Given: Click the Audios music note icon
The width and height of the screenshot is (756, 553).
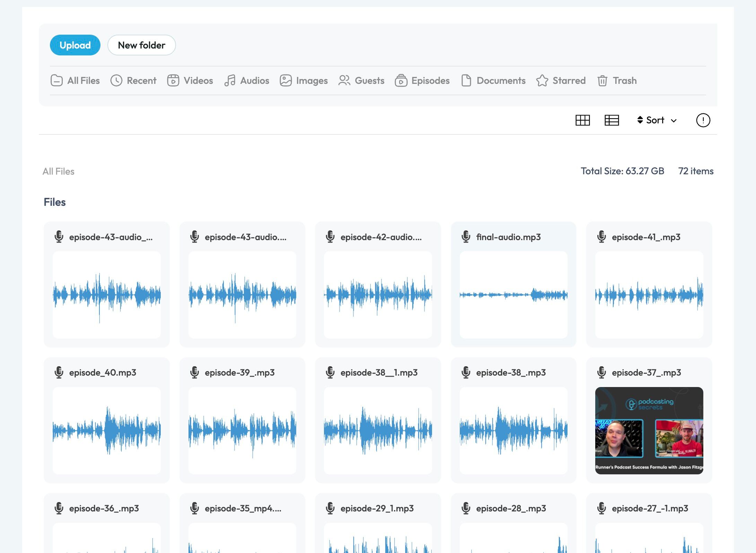Looking at the screenshot, I should coord(230,81).
